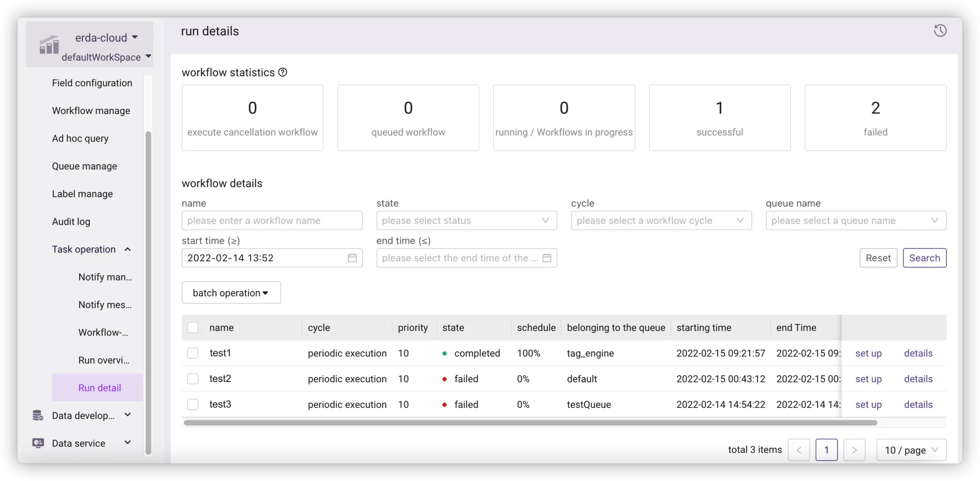This screenshot has width=980, height=481.
Task: Tick the checkbox for test2
Action: (x=193, y=379)
